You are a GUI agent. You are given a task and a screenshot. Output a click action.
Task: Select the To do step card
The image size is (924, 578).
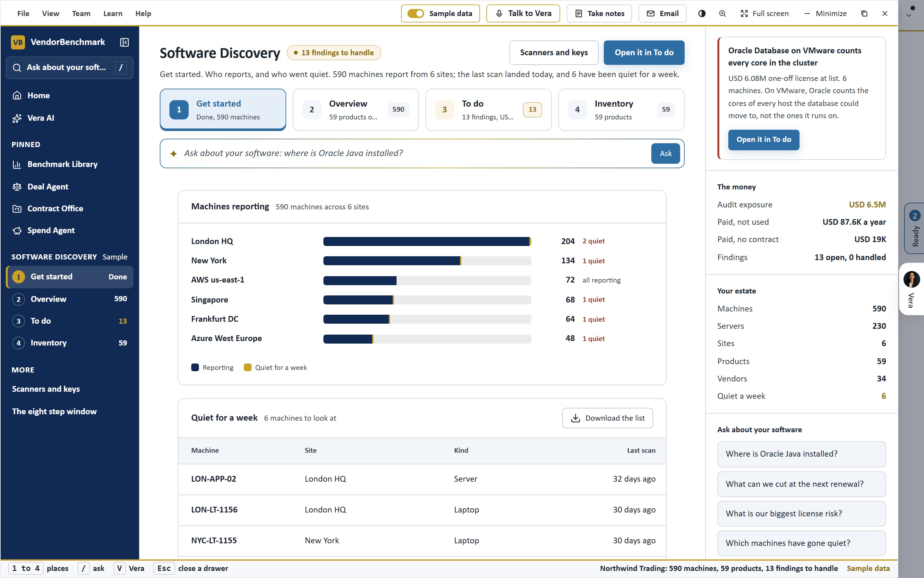tap(488, 110)
